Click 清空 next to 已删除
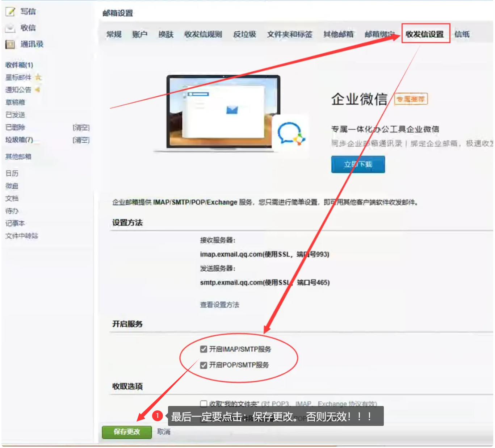Viewport: 495px width, 448px height. (81, 127)
